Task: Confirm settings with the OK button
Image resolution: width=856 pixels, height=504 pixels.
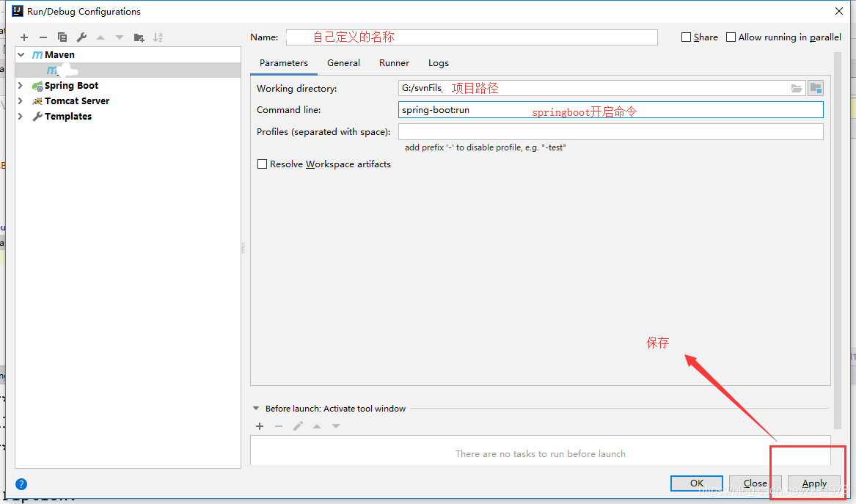Action: point(695,483)
